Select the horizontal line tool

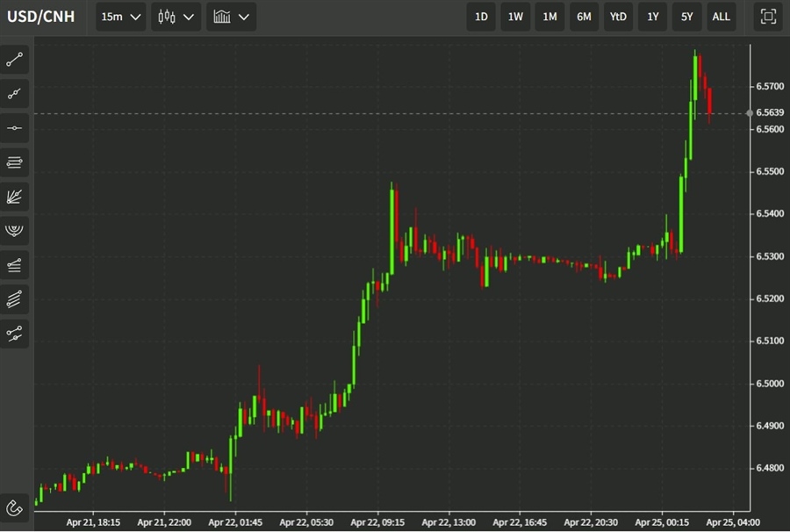click(15, 128)
